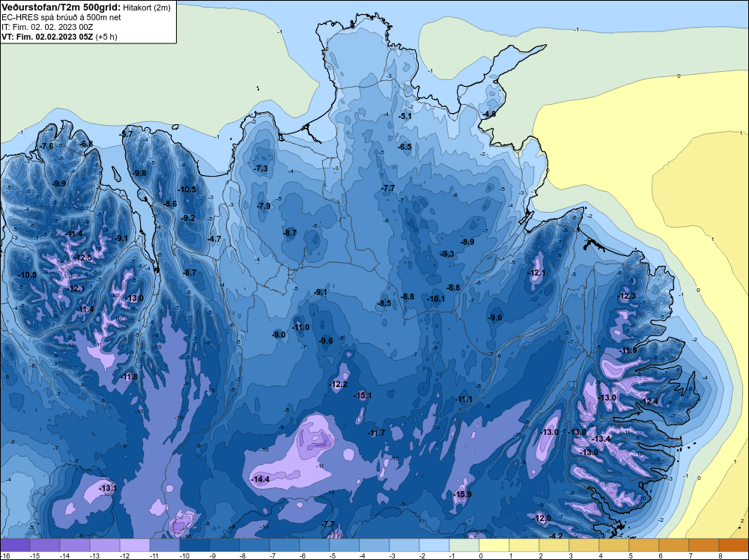
Task: Click the -11.0 temperature value
Action: [301, 327]
